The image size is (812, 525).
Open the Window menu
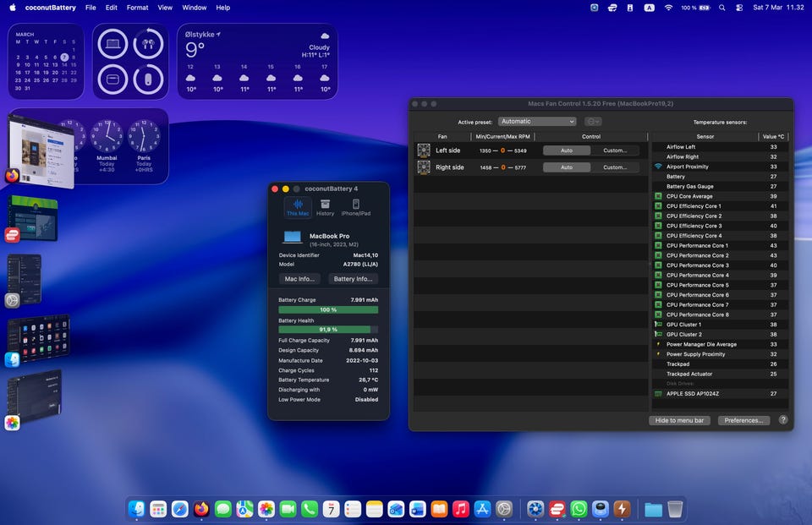[194, 8]
